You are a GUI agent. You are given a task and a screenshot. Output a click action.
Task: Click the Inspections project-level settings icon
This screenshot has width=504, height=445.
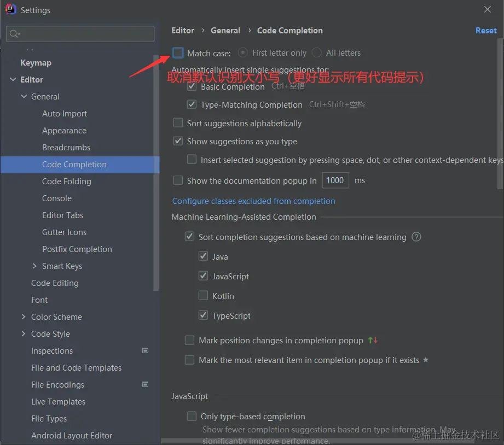click(x=145, y=350)
